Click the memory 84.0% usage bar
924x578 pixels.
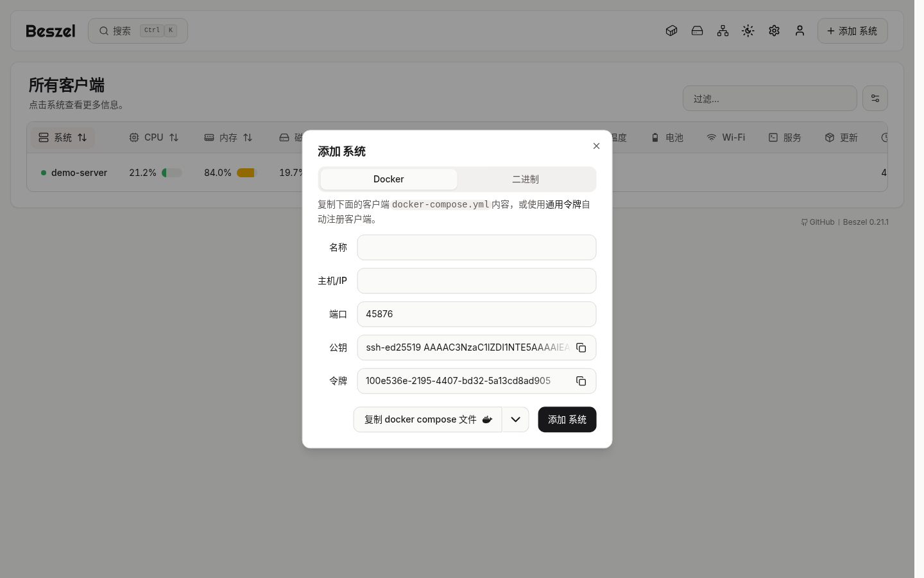tap(247, 173)
